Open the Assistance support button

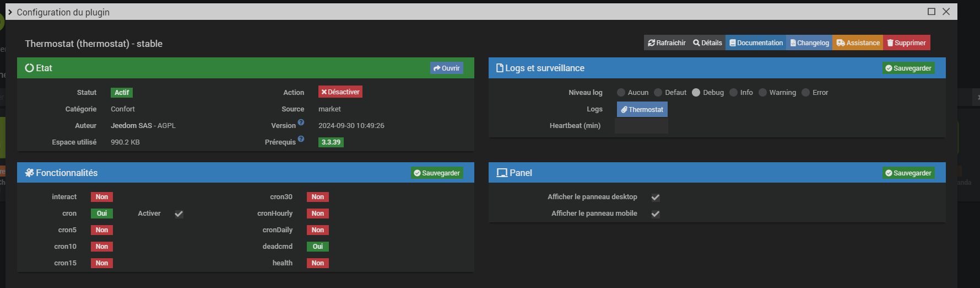tap(858, 43)
